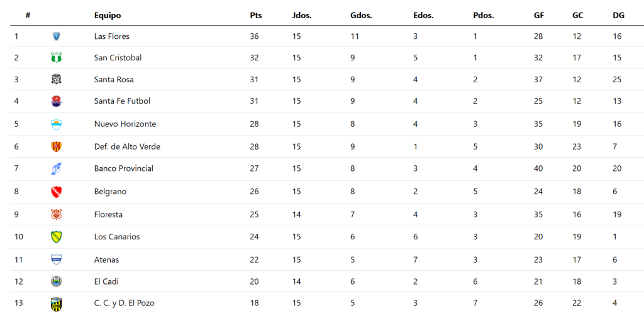Click the Def. de Alto Verde striped shield
Image resolution: width=644 pixels, height=316 pixels.
coord(56,146)
